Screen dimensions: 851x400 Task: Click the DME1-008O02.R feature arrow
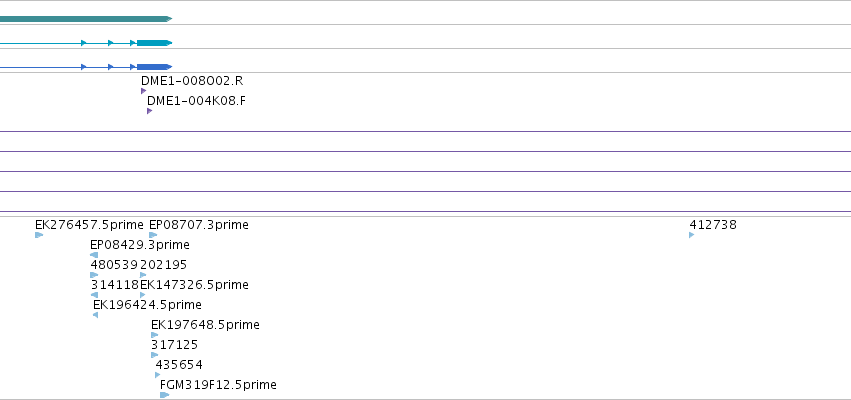143,91
